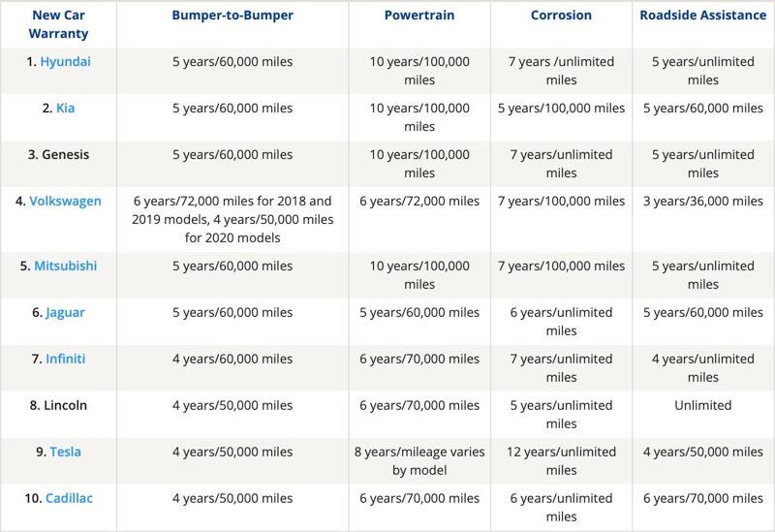Click Tesla's 8 years powertrain cell
This screenshot has height=532, width=775.
[419, 461]
